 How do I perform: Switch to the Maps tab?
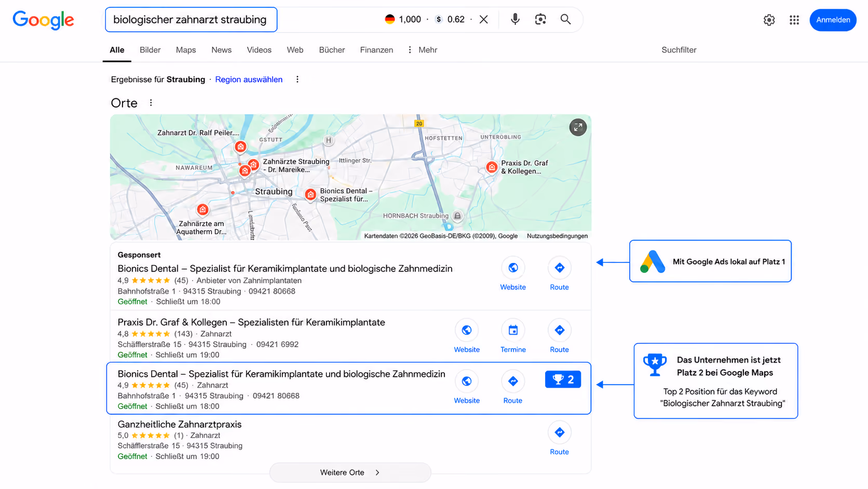[x=186, y=50]
